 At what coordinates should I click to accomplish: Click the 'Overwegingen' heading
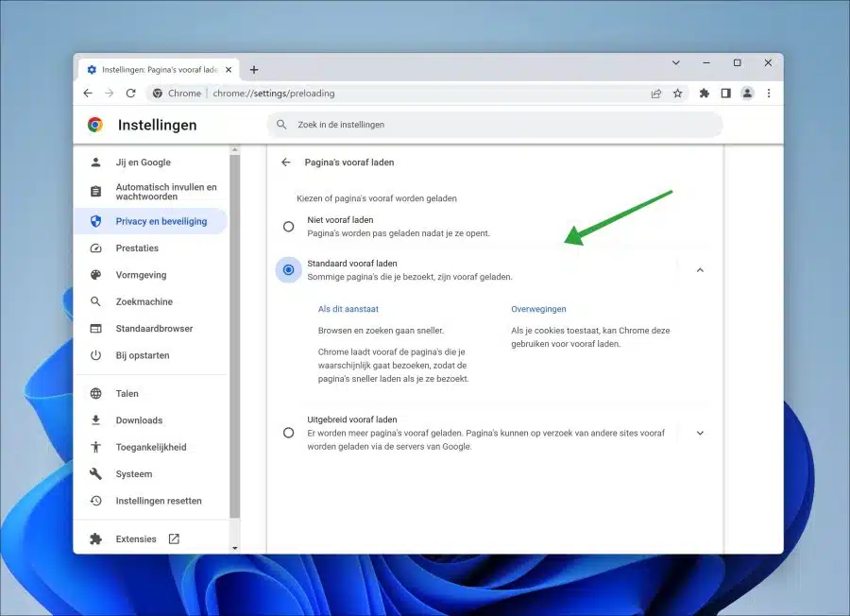click(x=538, y=309)
